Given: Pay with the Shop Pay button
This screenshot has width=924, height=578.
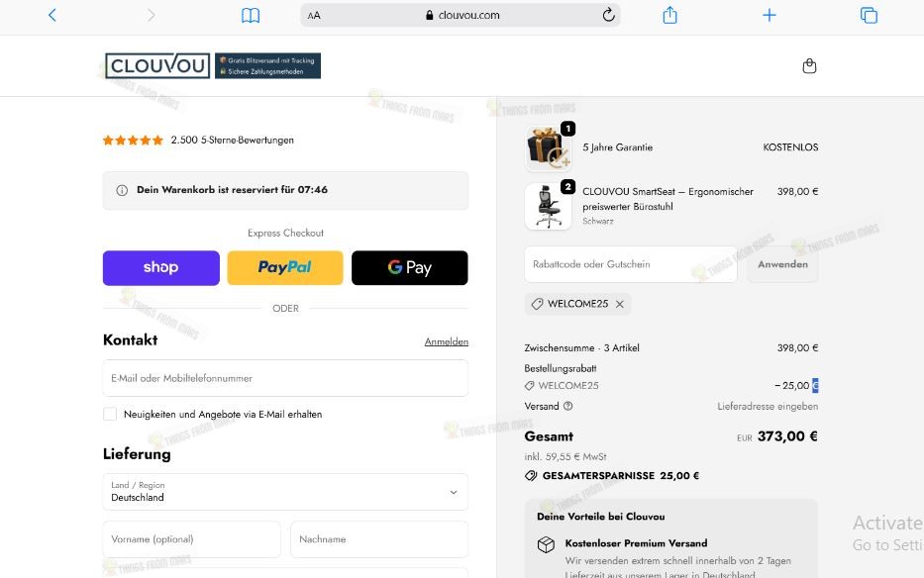Looking at the screenshot, I should point(160,267).
